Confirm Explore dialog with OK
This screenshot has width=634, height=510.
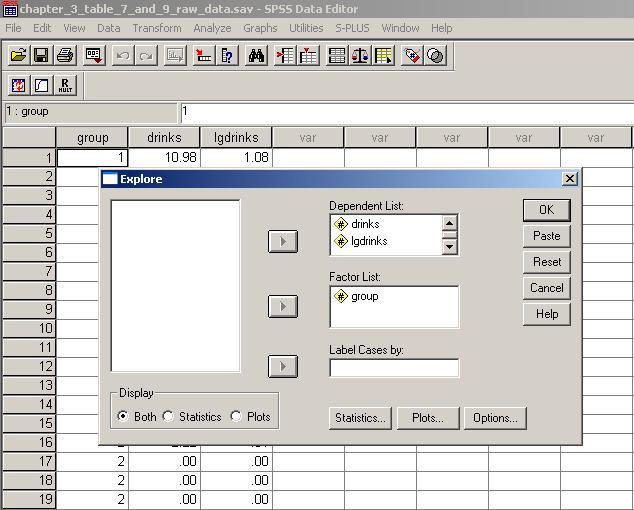[x=547, y=210]
